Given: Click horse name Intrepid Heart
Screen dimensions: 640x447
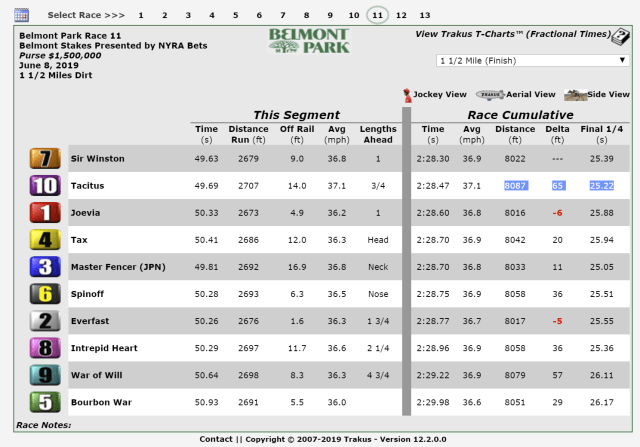Looking at the screenshot, I should (104, 348).
